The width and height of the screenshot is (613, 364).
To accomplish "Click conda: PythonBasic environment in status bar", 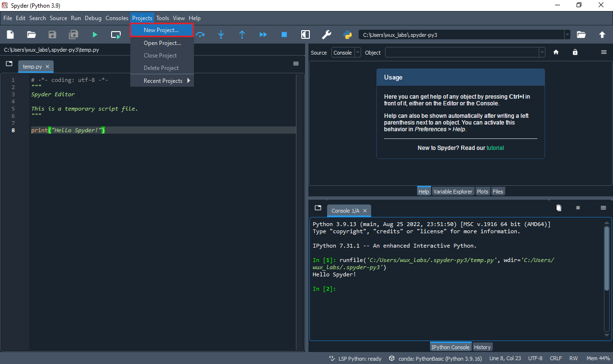I will (x=435, y=358).
